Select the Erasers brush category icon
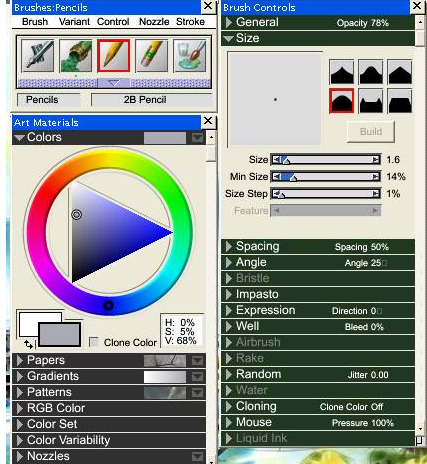Screen dimensions: 427x464 [x=152, y=56]
